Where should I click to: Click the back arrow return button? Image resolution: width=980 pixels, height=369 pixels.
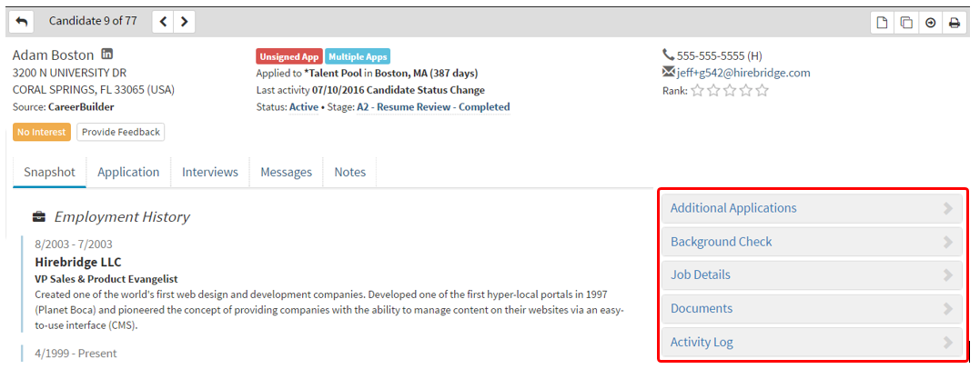22,22
